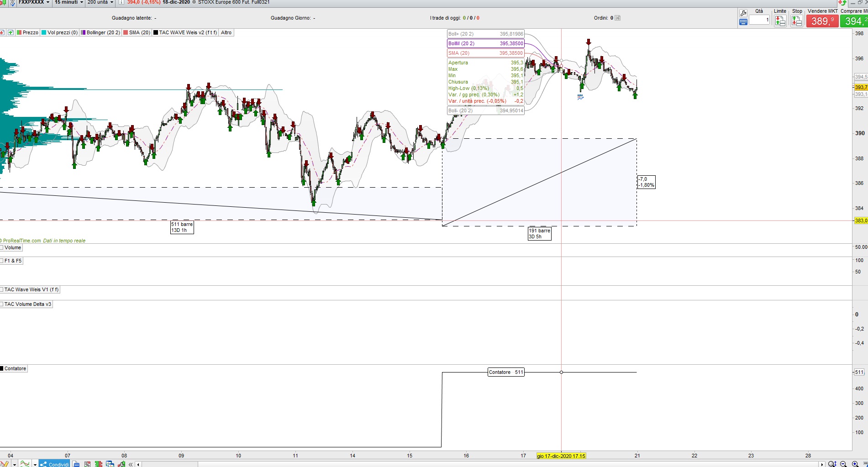Open the order list icon in bottom toolbar
This screenshot has width=868, height=467.
click(x=88, y=464)
